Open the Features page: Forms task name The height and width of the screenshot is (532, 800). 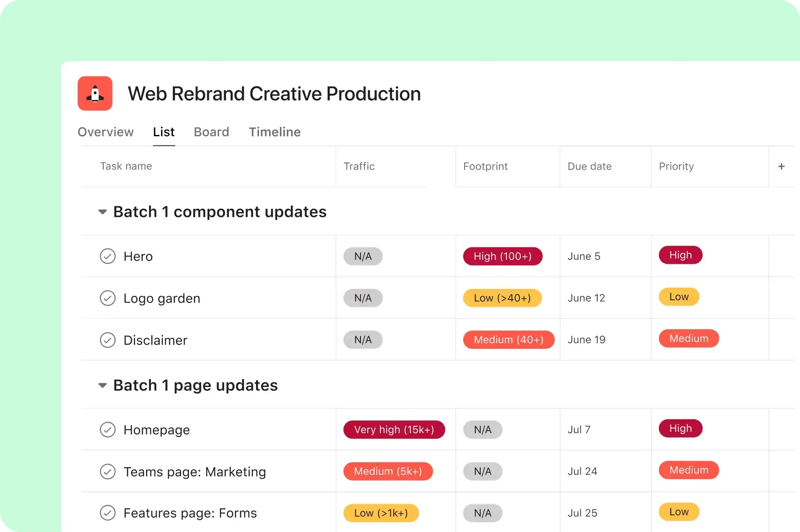point(190,513)
